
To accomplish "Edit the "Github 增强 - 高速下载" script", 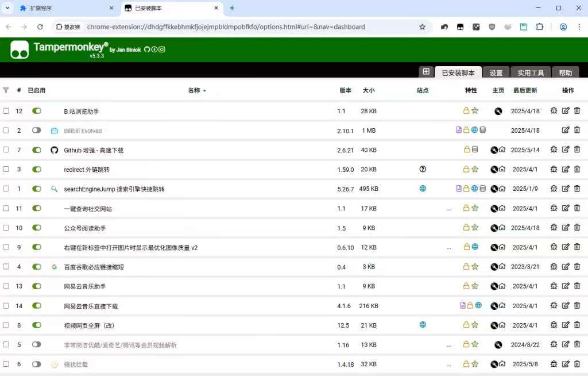I will pos(566,149).
